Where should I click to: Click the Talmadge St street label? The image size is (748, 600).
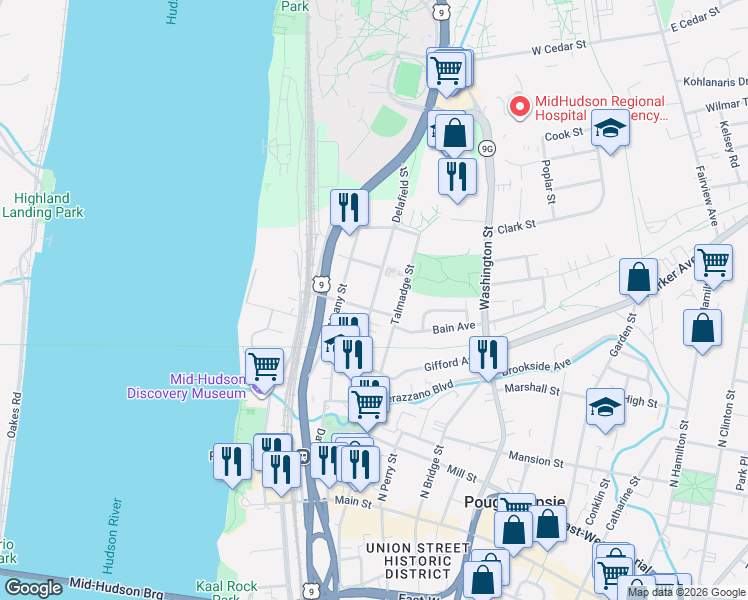tap(403, 295)
